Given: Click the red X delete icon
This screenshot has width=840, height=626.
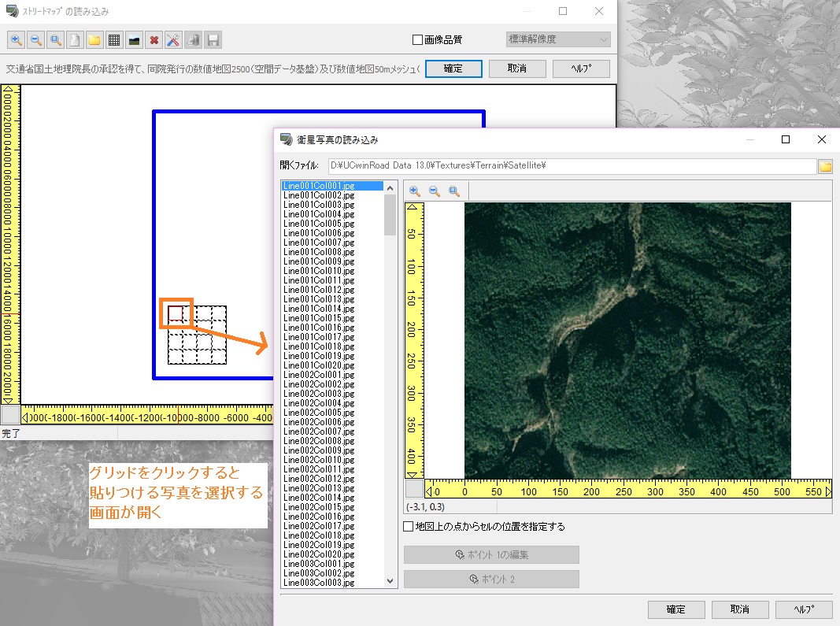Looking at the screenshot, I should click(x=154, y=39).
